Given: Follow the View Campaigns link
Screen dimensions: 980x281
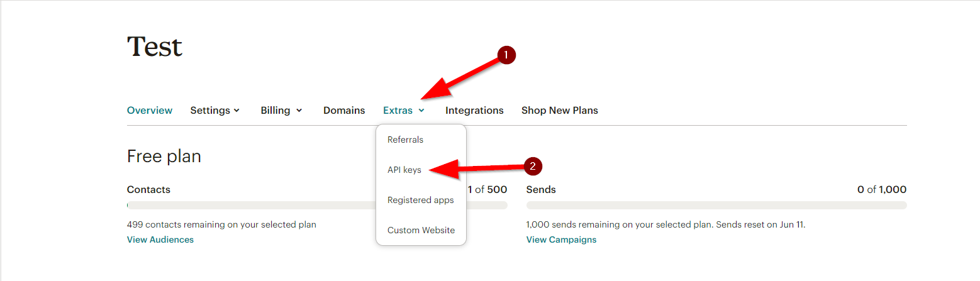Looking at the screenshot, I should pyautogui.click(x=561, y=240).
